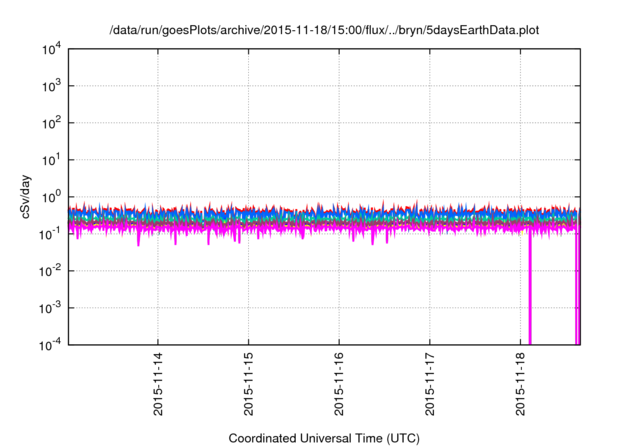Screen dimensions: 640x448
Task: Click the 10^4 y-axis label
Action: pos(52,49)
